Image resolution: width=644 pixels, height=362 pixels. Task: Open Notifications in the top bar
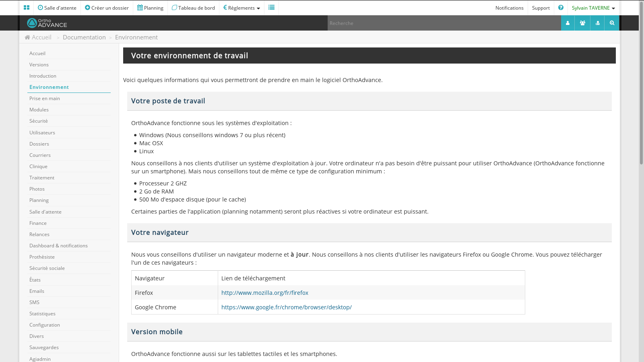510,8
